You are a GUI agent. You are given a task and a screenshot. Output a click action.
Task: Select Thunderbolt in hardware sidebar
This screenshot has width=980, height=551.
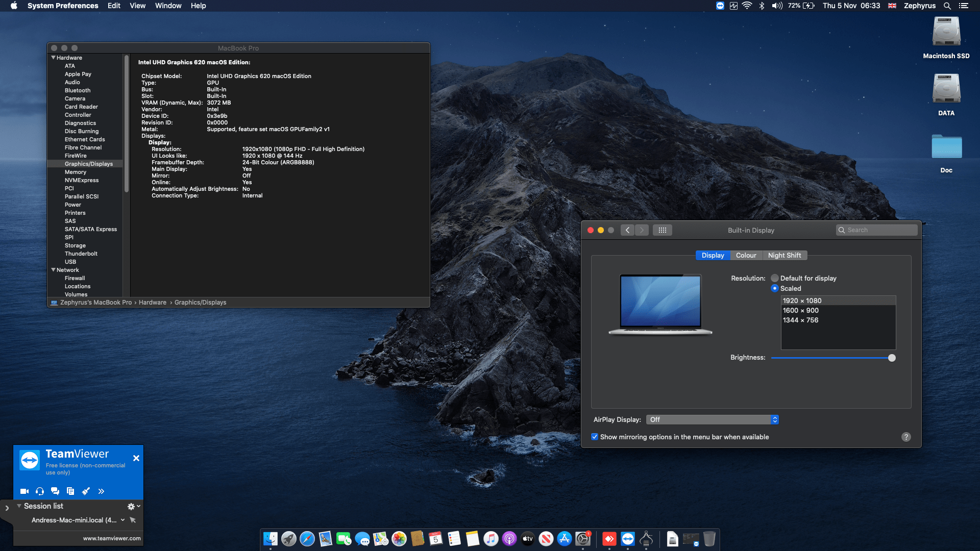tap(81, 254)
